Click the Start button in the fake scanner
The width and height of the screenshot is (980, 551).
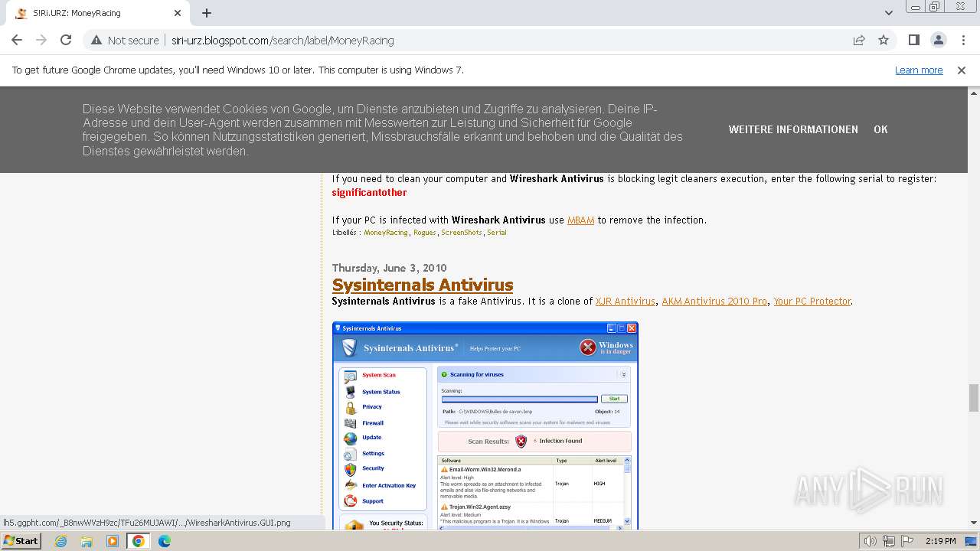(x=614, y=399)
